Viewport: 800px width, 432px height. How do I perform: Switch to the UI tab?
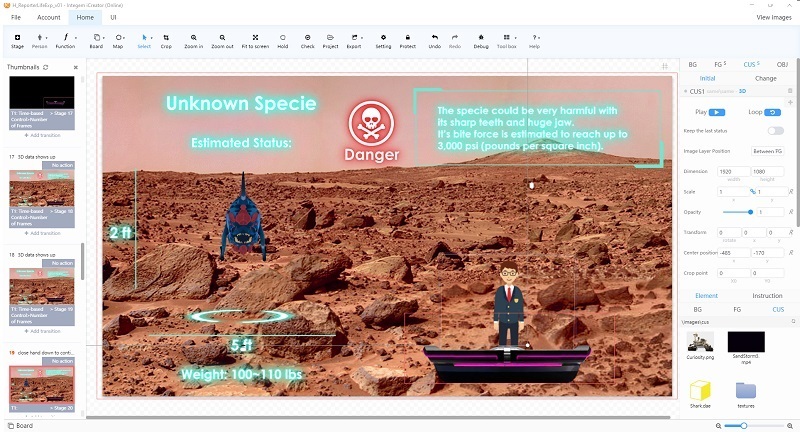coord(113,17)
